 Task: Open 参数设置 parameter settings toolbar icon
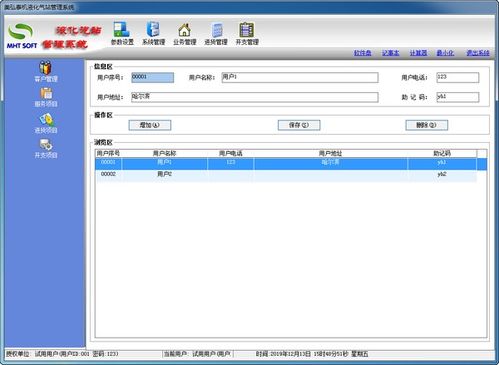coord(122,33)
